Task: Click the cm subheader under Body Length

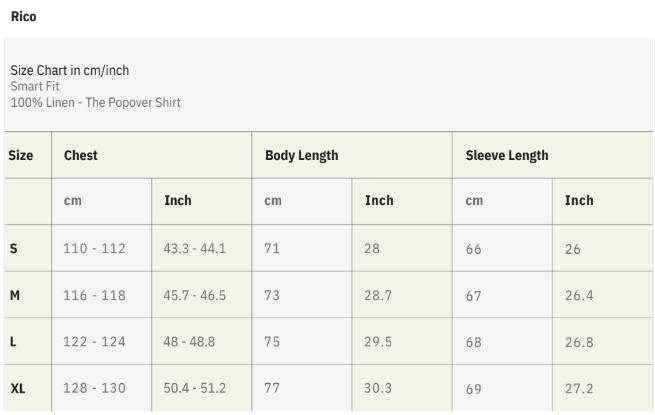Action: [273, 201]
